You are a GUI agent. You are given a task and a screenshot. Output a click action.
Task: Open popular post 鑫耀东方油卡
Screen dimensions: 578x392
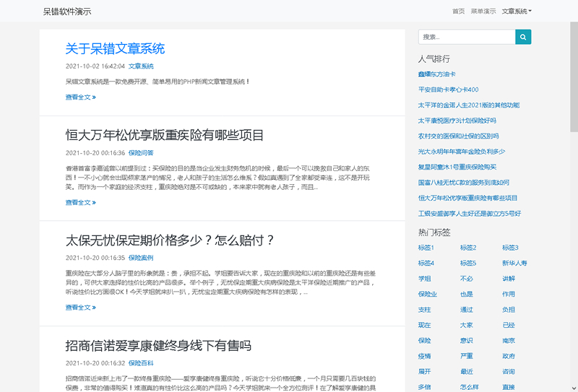(437, 74)
